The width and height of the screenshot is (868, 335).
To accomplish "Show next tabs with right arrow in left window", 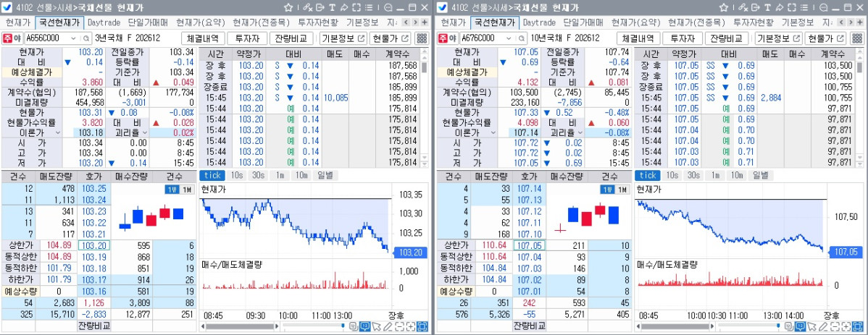I will click(x=415, y=22).
